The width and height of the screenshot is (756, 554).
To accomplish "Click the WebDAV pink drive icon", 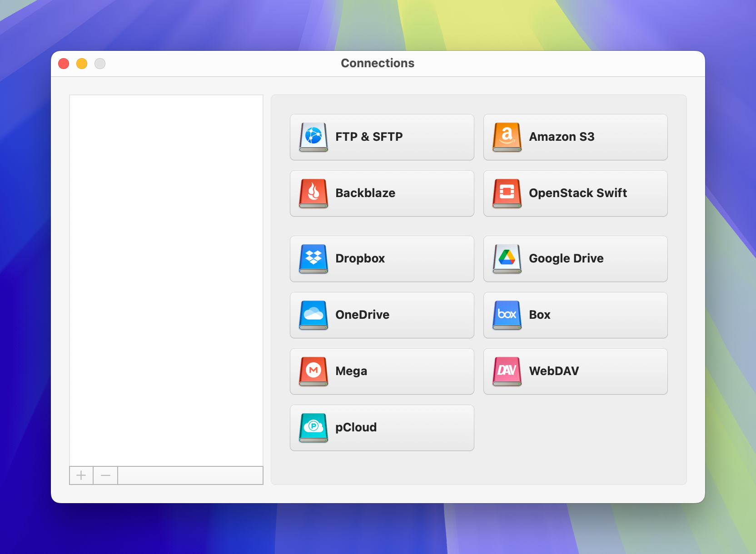I will [507, 371].
